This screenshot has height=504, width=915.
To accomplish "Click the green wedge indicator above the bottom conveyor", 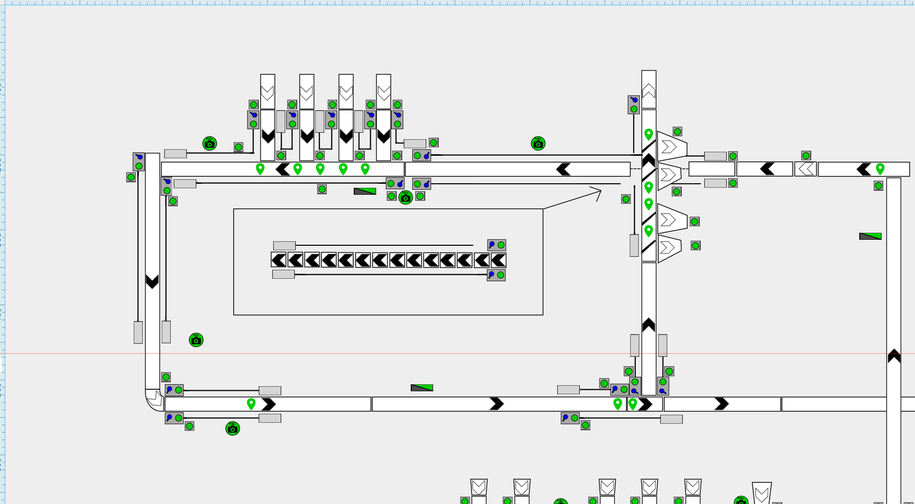I will (x=422, y=388).
